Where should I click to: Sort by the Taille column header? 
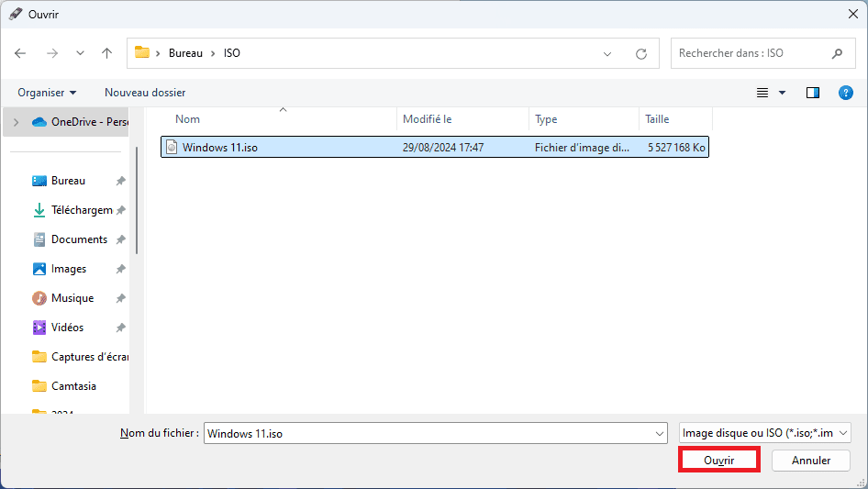tap(657, 119)
